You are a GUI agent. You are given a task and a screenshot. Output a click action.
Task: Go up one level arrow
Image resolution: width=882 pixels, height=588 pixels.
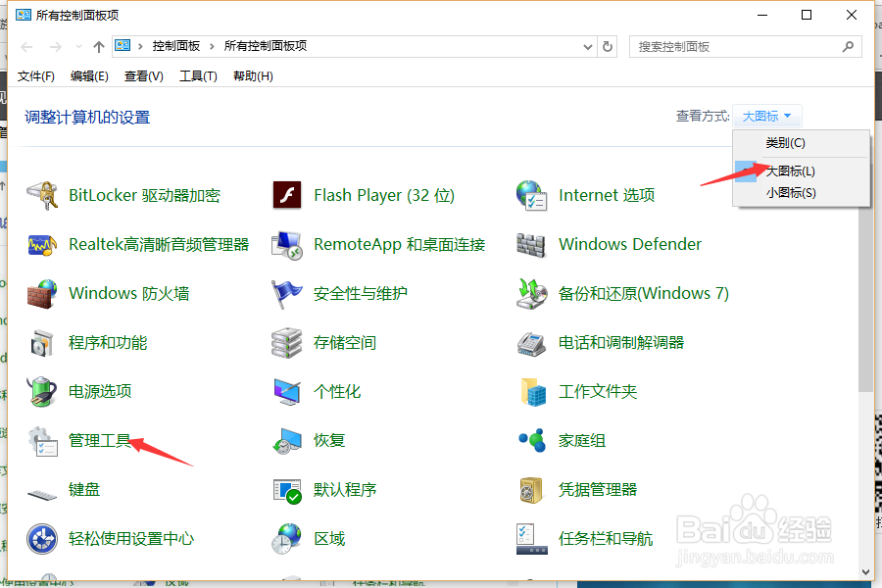click(99, 47)
